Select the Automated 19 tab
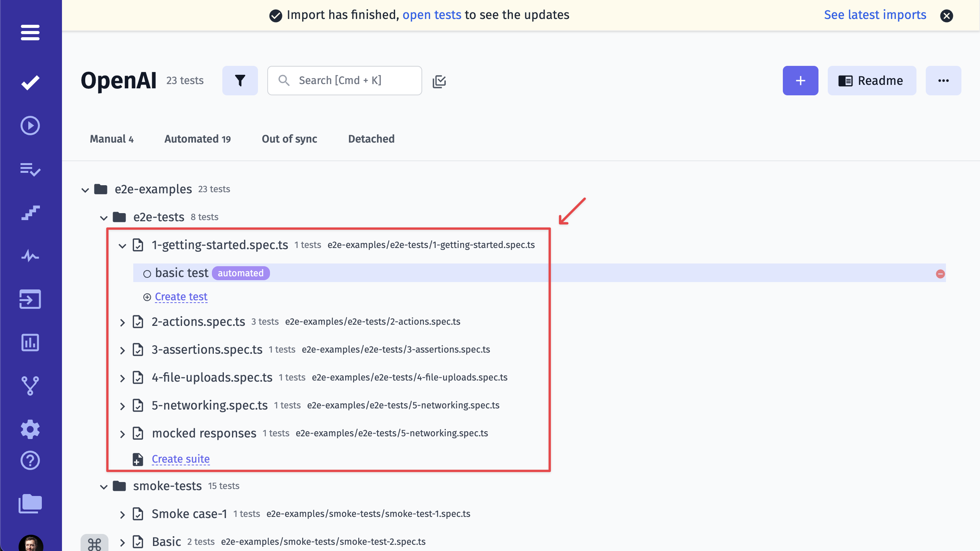 198,139
